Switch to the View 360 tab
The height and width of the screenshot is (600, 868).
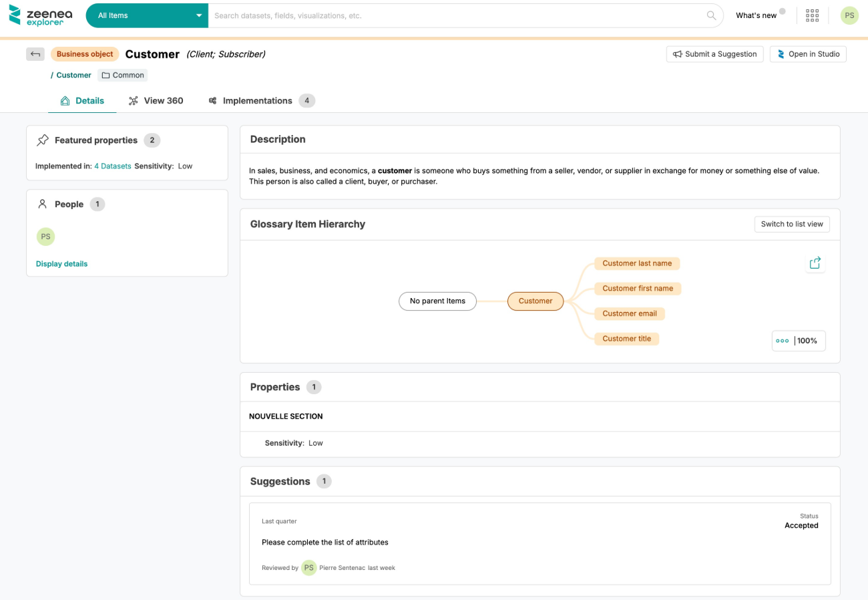(x=156, y=101)
